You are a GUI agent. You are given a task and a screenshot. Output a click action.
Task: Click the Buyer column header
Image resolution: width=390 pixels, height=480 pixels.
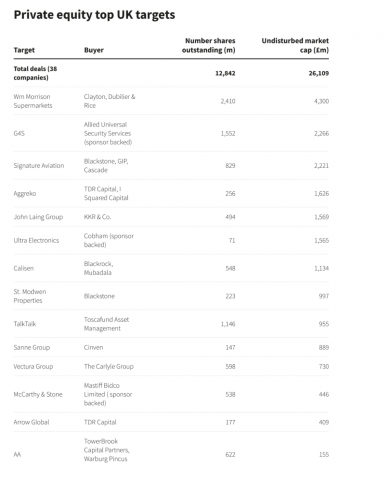(94, 50)
